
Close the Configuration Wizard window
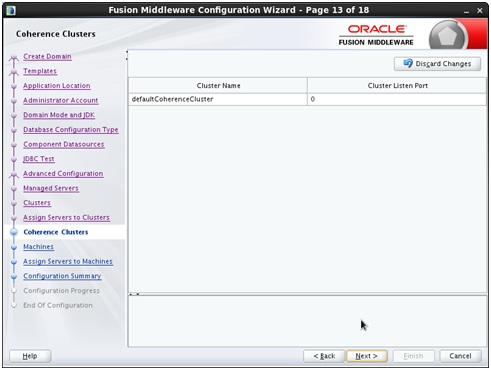click(480, 11)
